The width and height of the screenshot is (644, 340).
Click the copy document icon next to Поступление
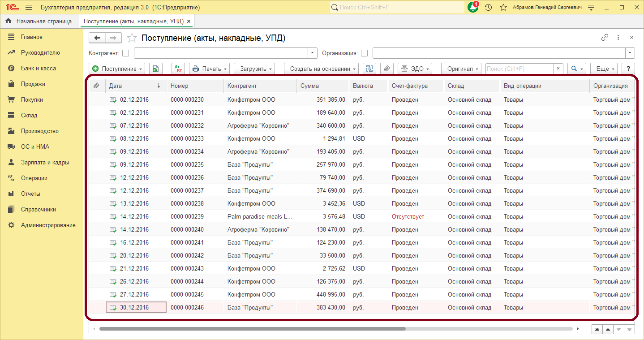pyautogui.click(x=155, y=69)
